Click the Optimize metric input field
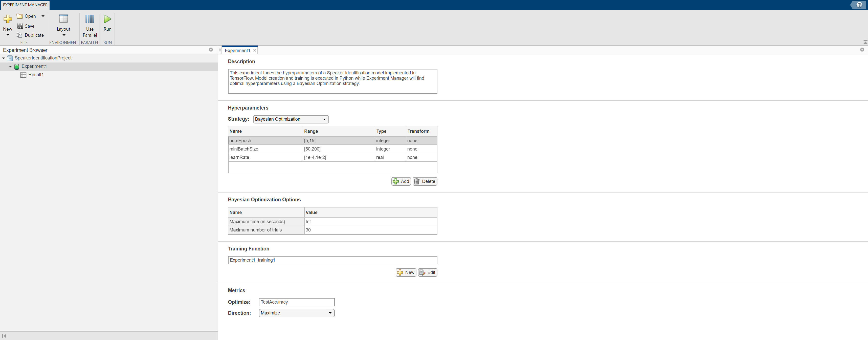 click(x=296, y=302)
